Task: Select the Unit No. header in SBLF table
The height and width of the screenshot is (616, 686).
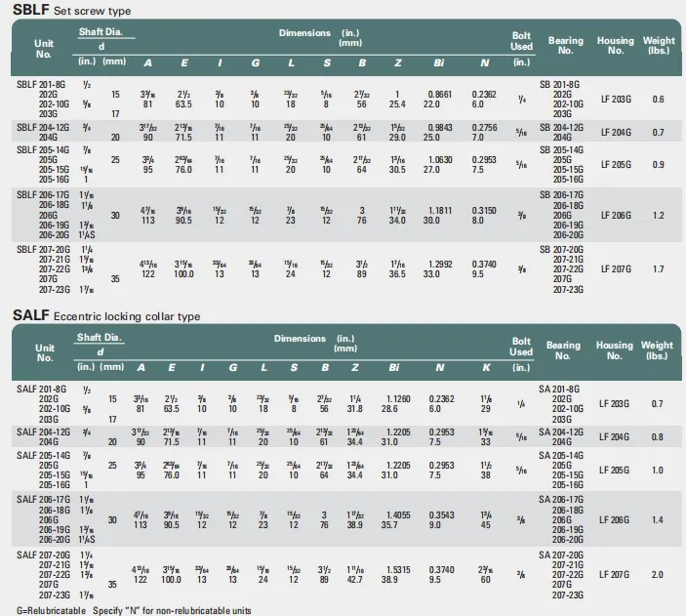Action: tap(43, 49)
